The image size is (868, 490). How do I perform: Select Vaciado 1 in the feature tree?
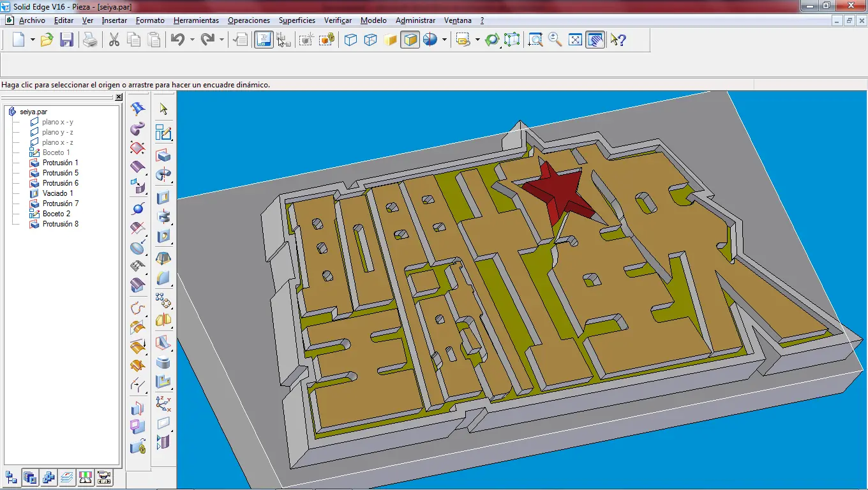tap(57, 193)
